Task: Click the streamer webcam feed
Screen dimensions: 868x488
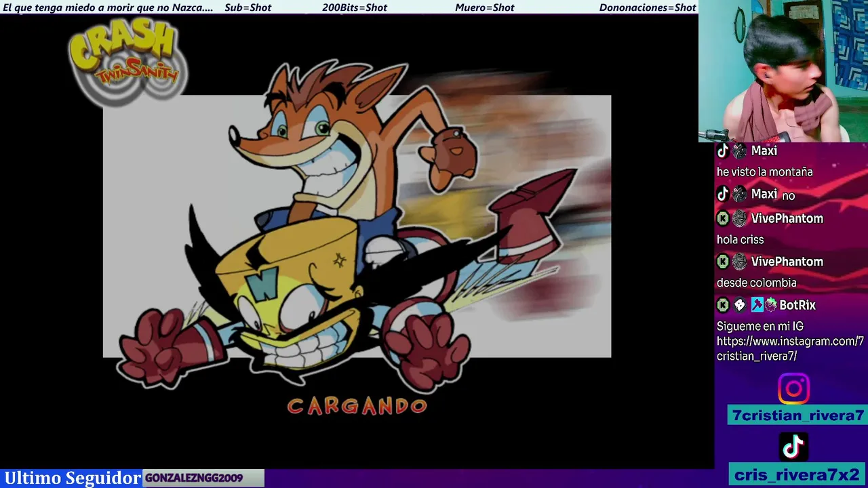Action: [783, 71]
